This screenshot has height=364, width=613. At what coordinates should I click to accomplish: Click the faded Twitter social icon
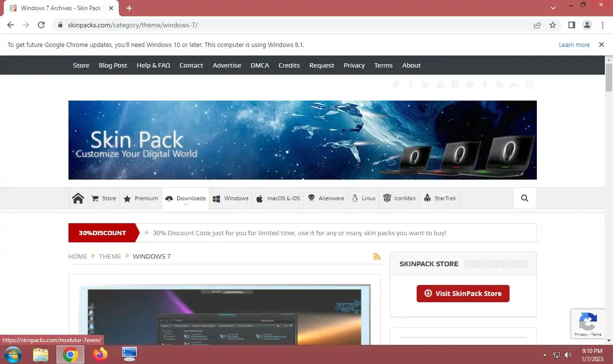[396, 85]
